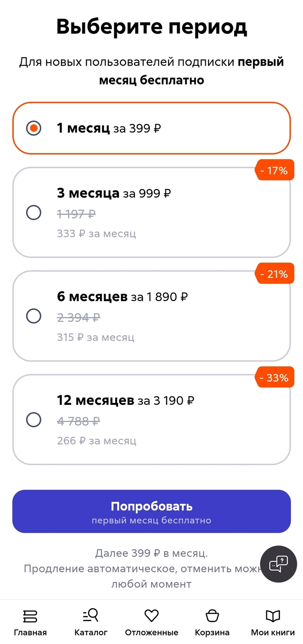Tap the -33% discount badge

(x=274, y=378)
